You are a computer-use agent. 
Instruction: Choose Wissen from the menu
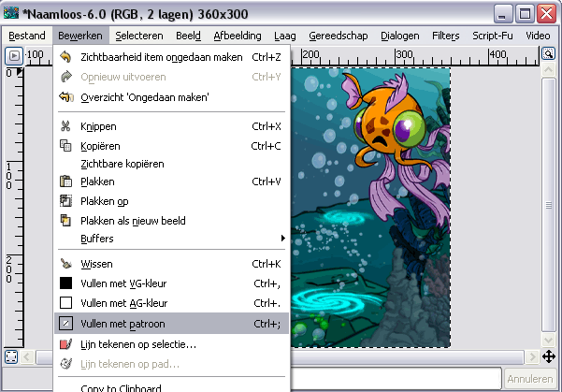pyautogui.click(x=172, y=264)
